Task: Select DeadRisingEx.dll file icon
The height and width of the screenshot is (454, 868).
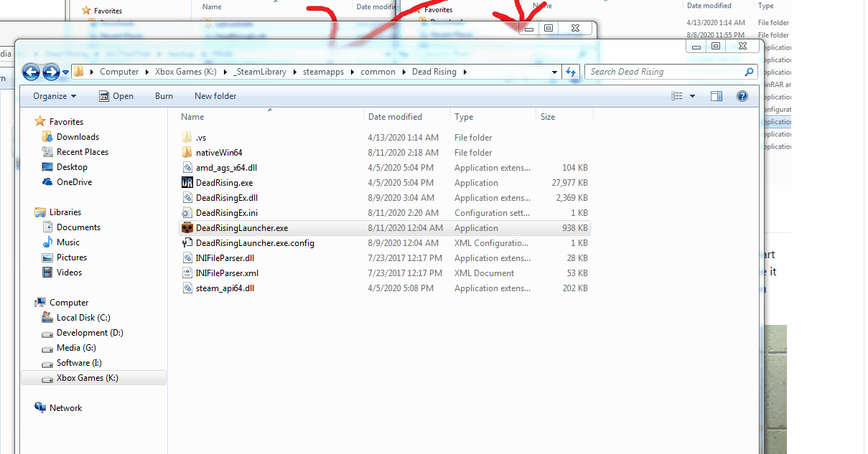Action: tap(187, 197)
